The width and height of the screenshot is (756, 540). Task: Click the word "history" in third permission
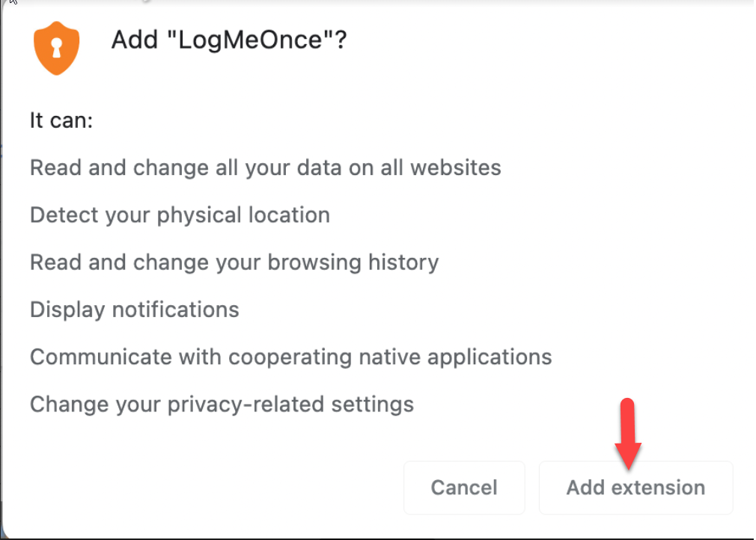point(403,263)
